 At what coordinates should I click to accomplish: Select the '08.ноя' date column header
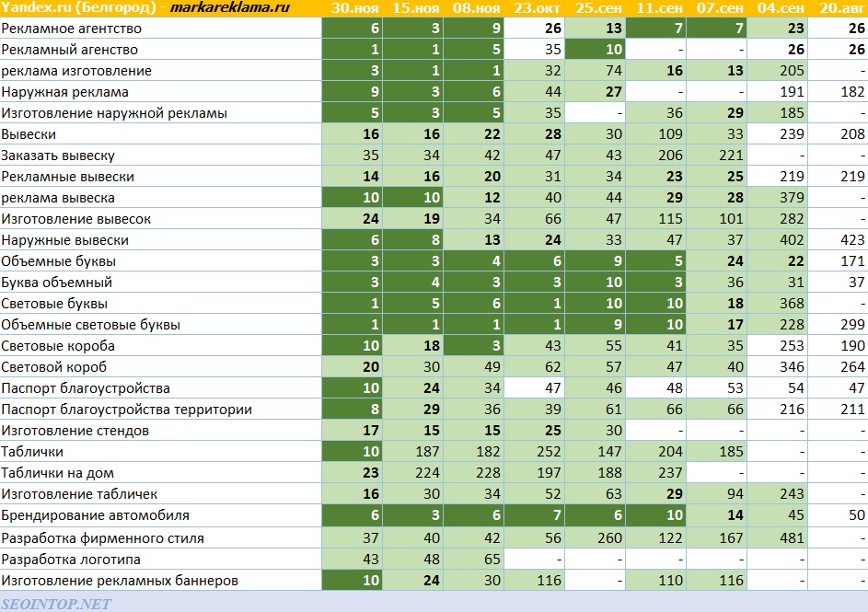tap(476, 8)
